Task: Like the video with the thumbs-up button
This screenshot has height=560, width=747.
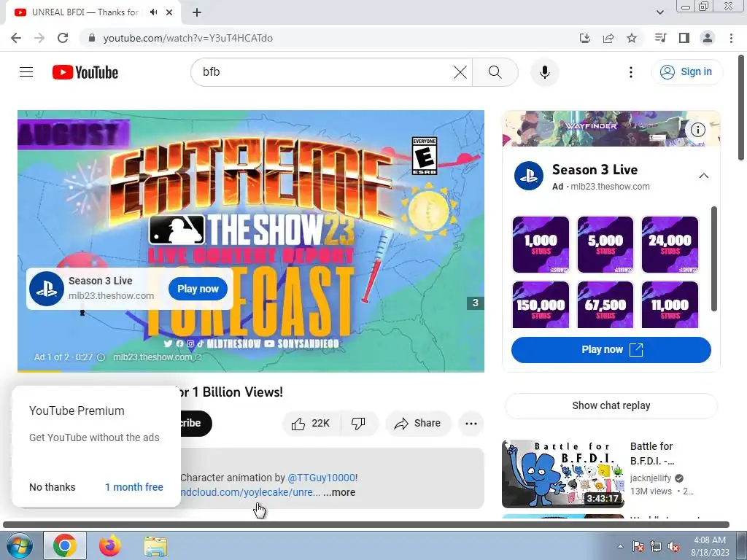Action: 311,424
